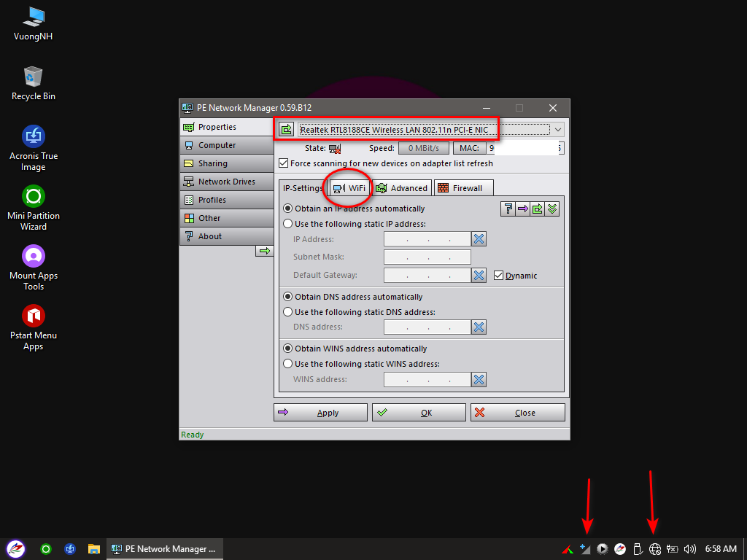Click the green double-chevron expand icon

tap(552, 209)
